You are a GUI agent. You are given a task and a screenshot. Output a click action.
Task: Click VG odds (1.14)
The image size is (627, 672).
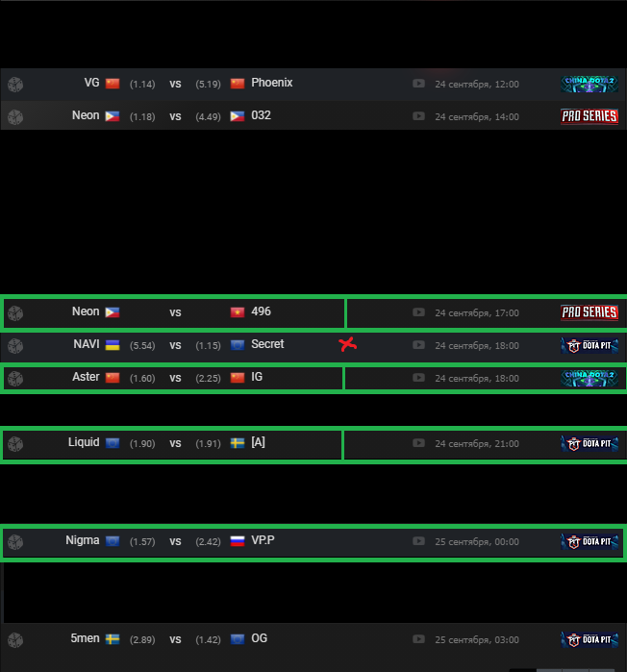pos(142,84)
